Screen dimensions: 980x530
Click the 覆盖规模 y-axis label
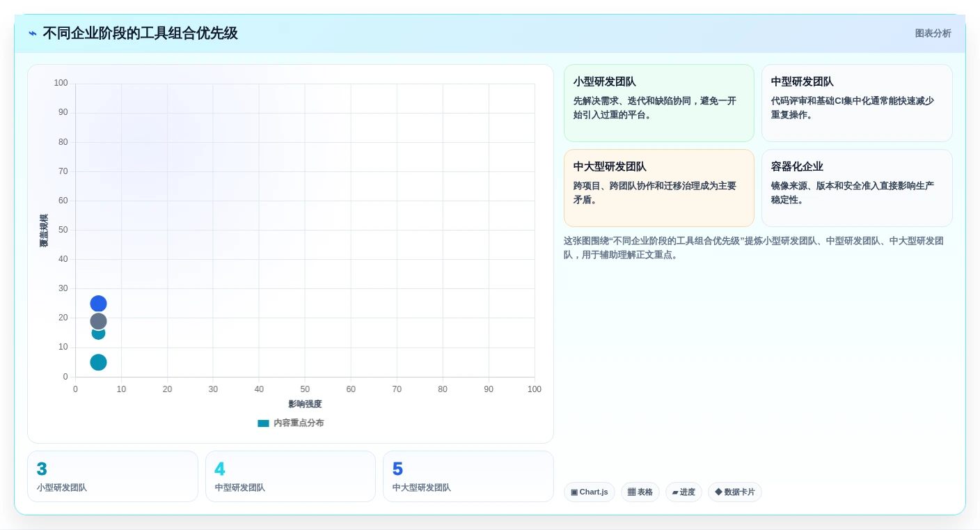44,231
